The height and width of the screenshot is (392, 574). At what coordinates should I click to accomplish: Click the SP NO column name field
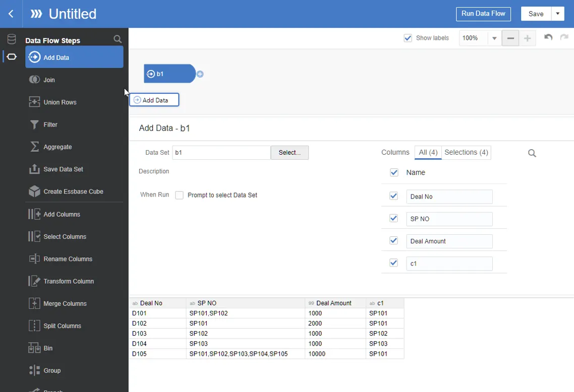449,219
